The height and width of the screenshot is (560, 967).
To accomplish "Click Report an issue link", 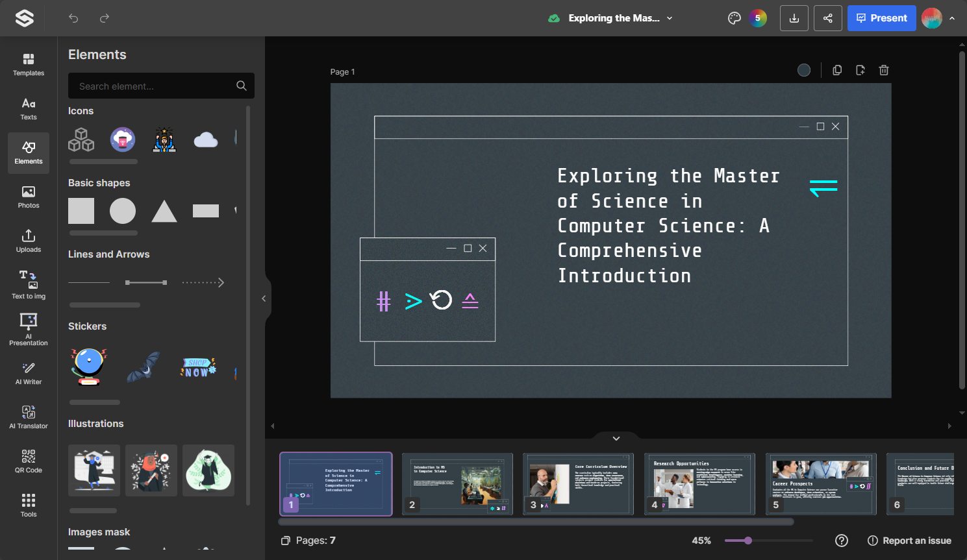I will [910, 541].
